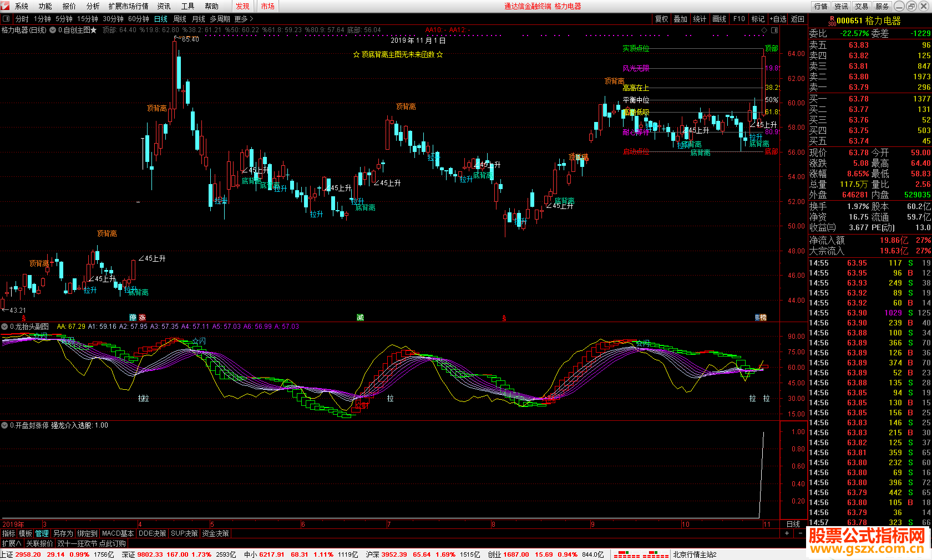Collapse the 扩展 bottom panel
Screen dimensions: 932x560
12,543
